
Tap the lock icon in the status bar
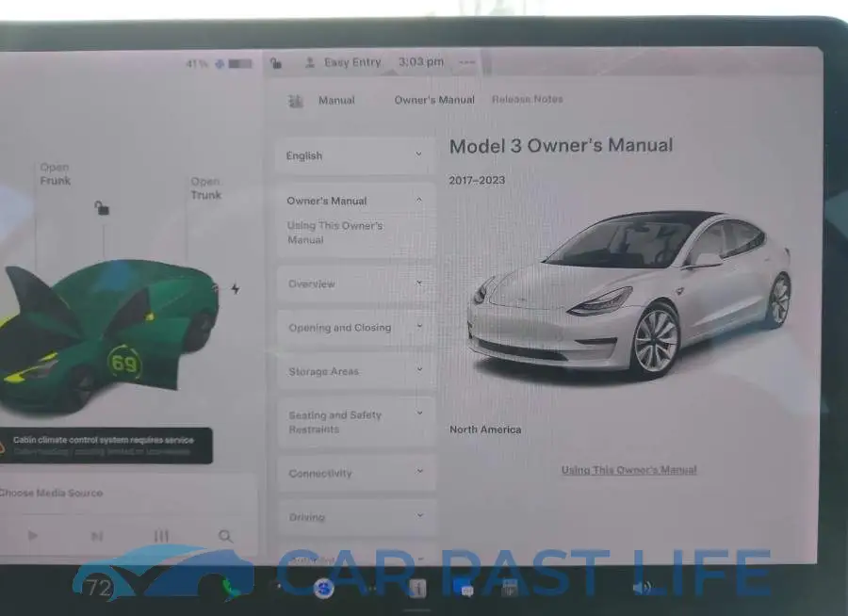pos(276,63)
